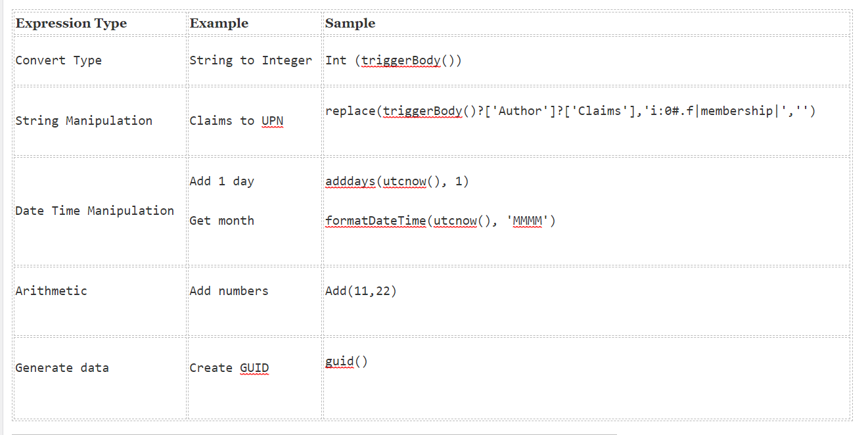Click the adddays(utcnow(), 1) expression
868x435 pixels.
pyautogui.click(x=397, y=181)
